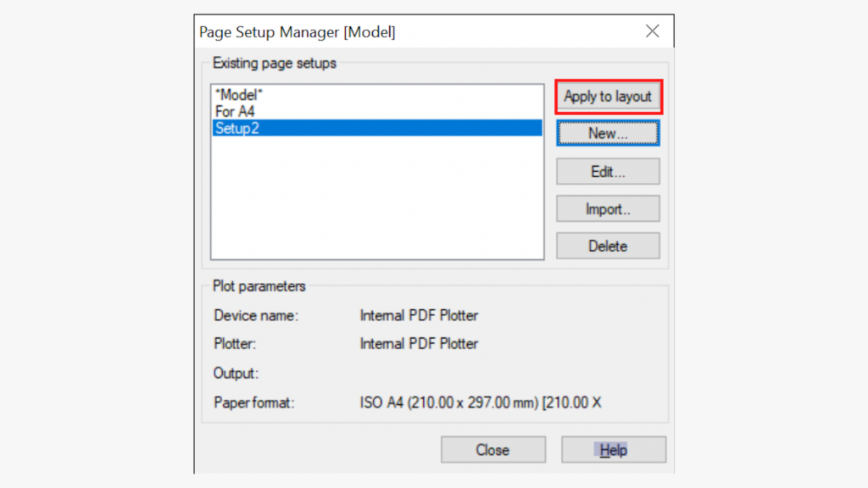Select the *Model* page setup
Image resolution: width=868 pixels, height=488 pixels.
pyautogui.click(x=236, y=95)
